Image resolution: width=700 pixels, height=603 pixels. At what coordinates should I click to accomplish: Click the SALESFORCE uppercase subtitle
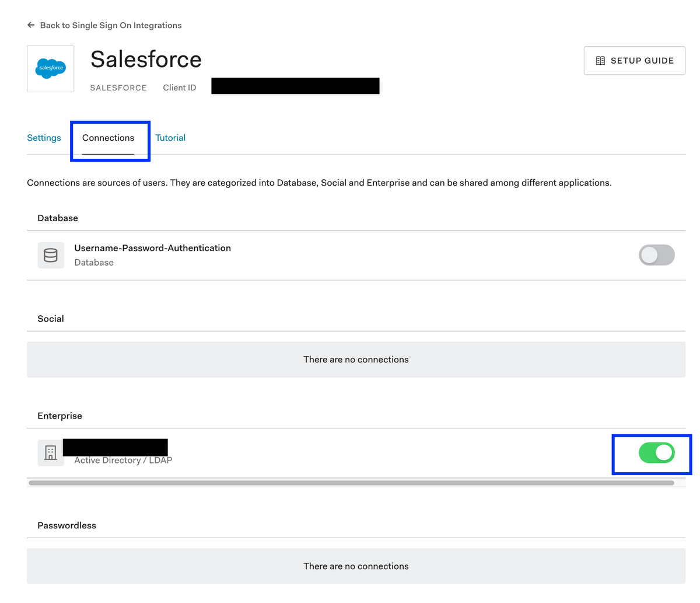pyautogui.click(x=118, y=88)
